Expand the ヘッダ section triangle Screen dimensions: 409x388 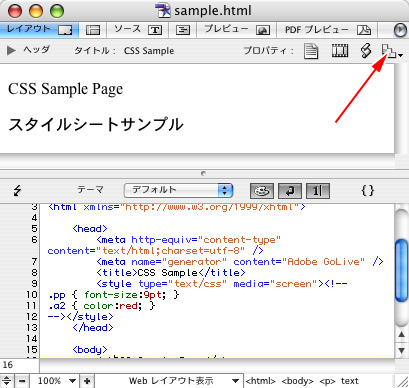pyautogui.click(x=11, y=51)
